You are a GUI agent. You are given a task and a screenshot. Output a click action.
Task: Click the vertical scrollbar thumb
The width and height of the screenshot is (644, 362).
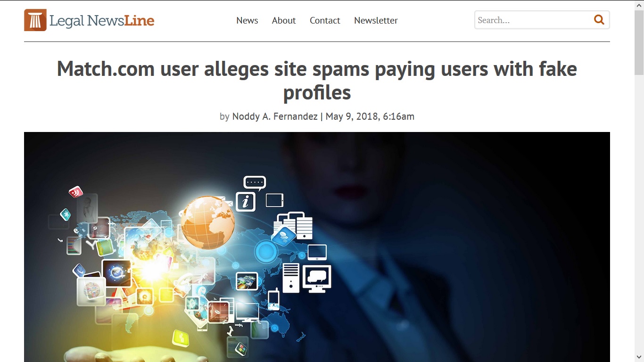point(639,41)
